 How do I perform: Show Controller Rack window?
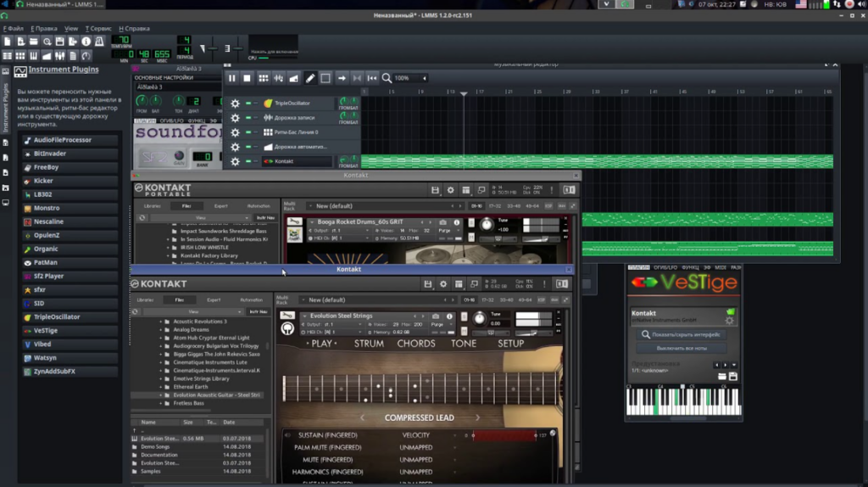pos(86,55)
